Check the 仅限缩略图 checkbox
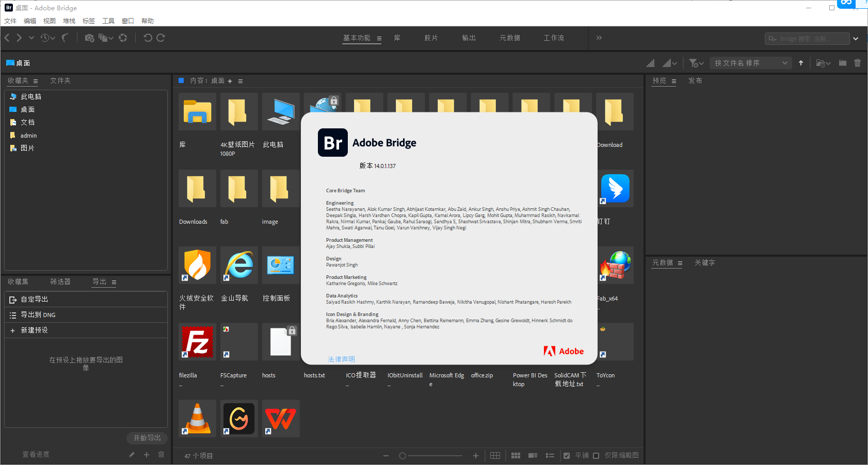 click(596, 456)
